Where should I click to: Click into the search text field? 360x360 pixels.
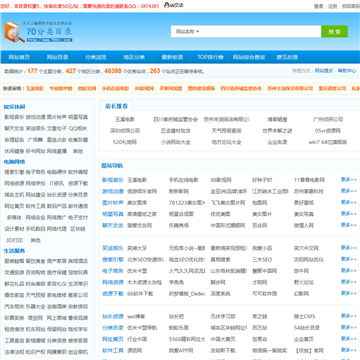tap(261, 31)
